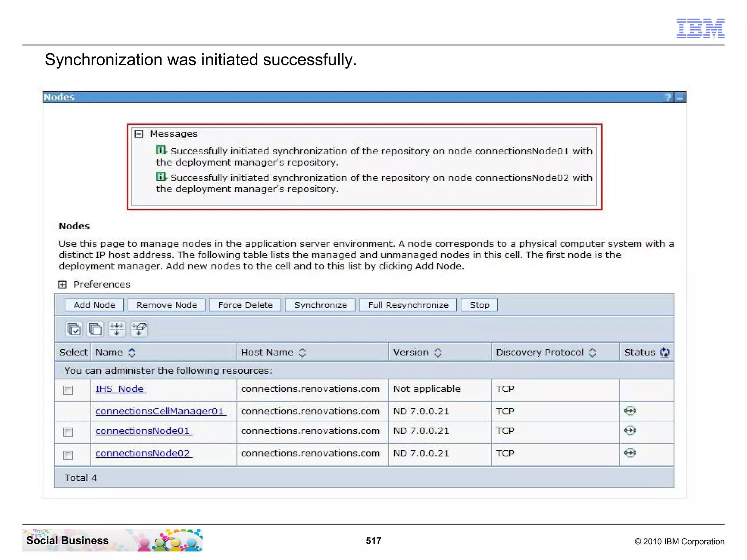The height and width of the screenshot is (560, 747).
Task: Sort by Discovery Protocol column arrows
Action: point(592,353)
